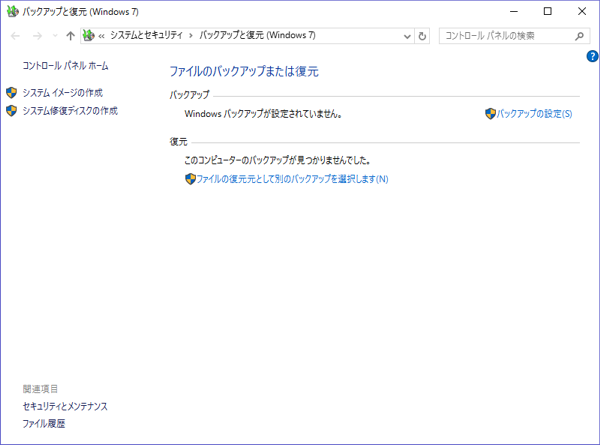Start バックアップの設定(S)

coord(534,114)
